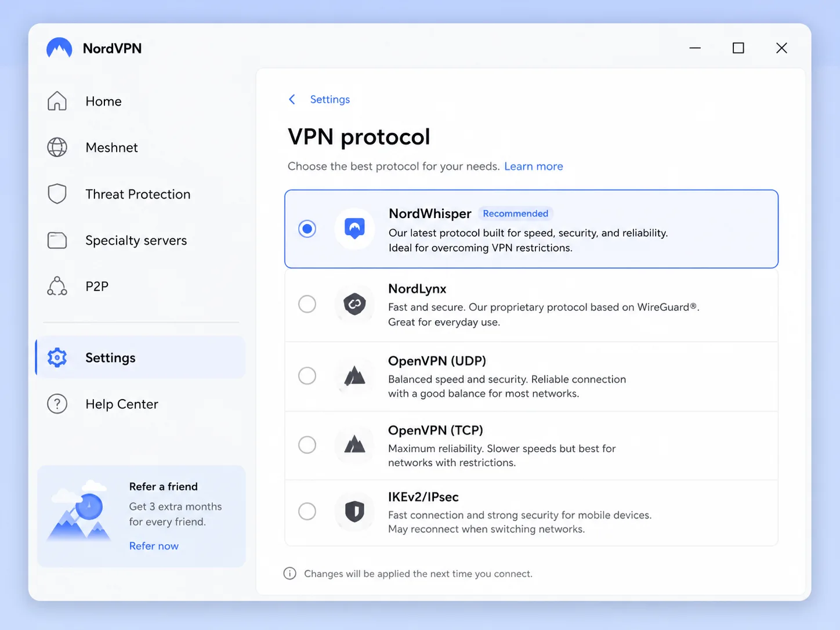Click the NordVPN mountain logo

point(59,48)
